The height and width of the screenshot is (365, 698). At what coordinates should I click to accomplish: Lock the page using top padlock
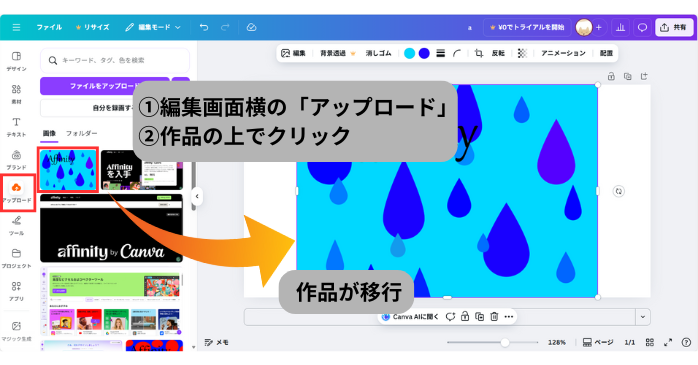(611, 77)
